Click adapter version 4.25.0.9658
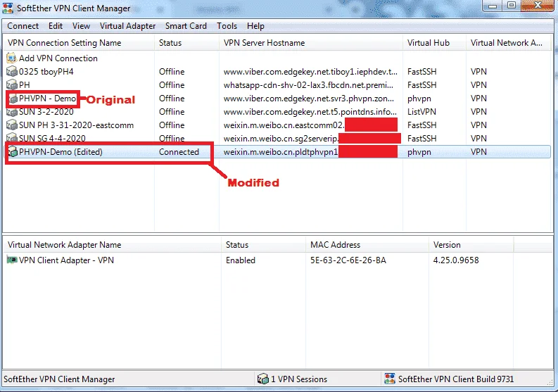Viewport: 558px width, 392px height. point(456,260)
